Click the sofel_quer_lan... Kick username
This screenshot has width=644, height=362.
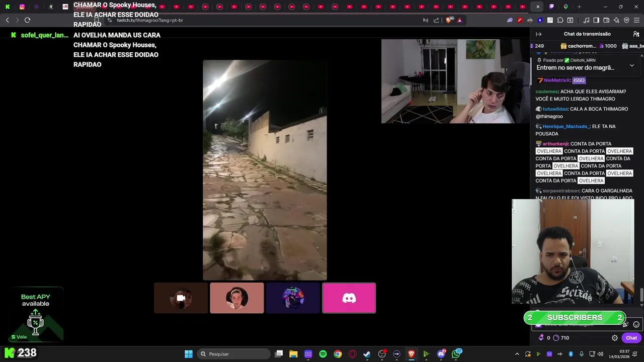[44, 35]
